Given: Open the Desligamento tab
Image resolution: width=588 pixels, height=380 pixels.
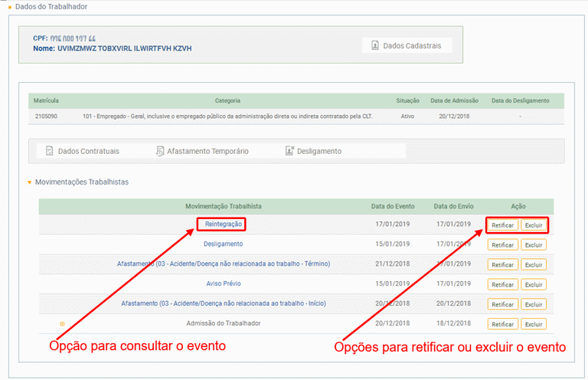Looking at the screenshot, I should click(313, 151).
